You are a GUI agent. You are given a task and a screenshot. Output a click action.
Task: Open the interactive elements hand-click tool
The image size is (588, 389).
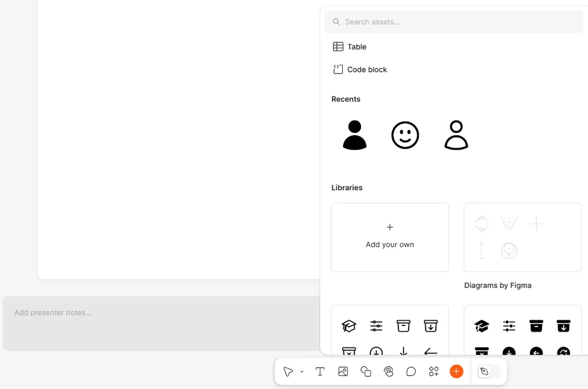(389, 372)
